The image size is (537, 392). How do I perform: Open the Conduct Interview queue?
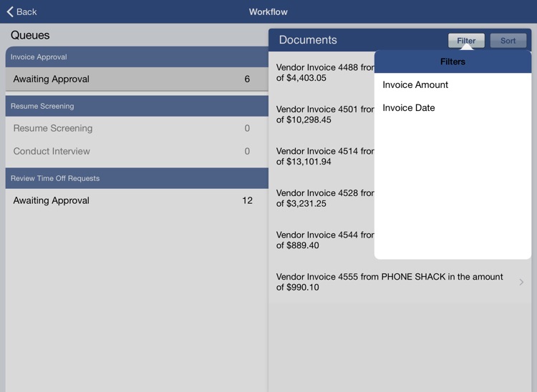tap(137, 151)
